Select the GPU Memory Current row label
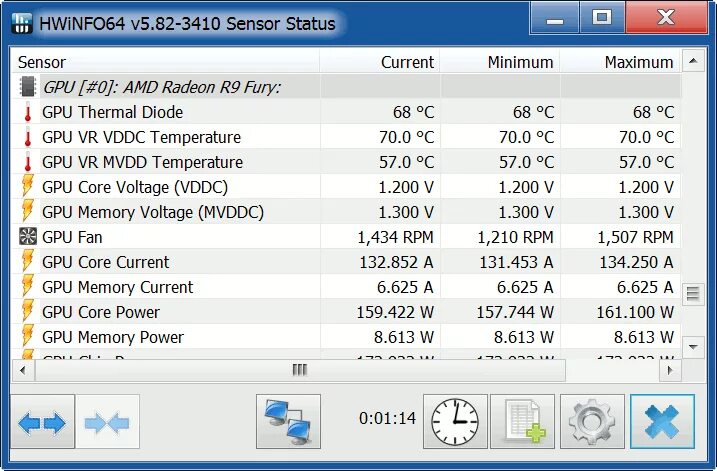 coord(118,287)
